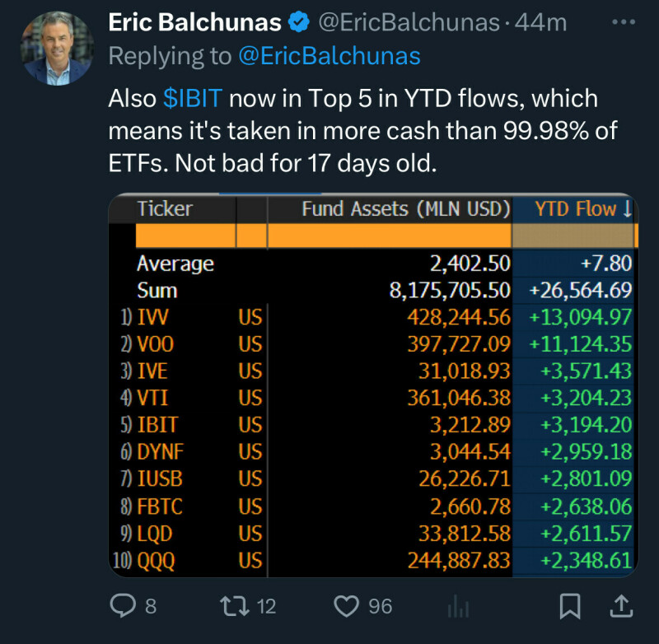Viewport: 659px width, 644px height.
Task: Click the share upload icon
Action: pos(622,607)
